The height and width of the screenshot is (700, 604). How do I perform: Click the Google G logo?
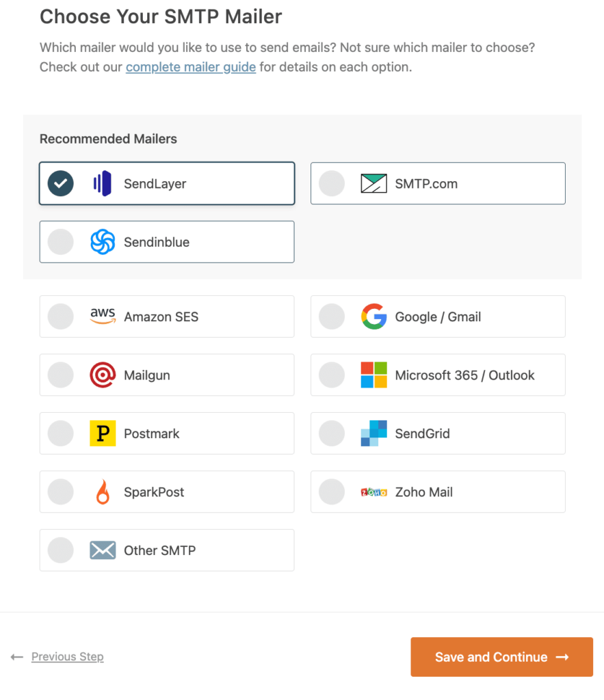pyautogui.click(x=373, y=317)
